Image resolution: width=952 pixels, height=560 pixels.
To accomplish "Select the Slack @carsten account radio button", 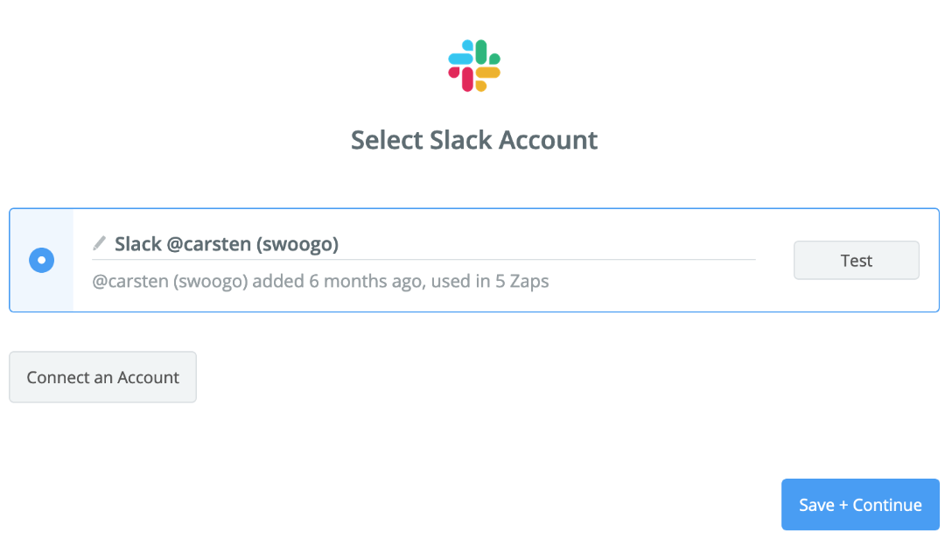I will (42, 260).
